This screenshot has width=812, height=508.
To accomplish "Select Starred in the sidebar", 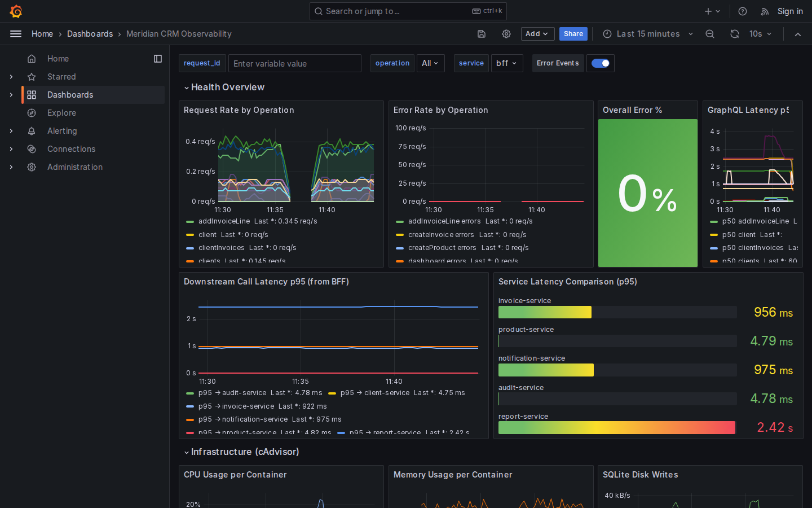I will click(61, 77).
